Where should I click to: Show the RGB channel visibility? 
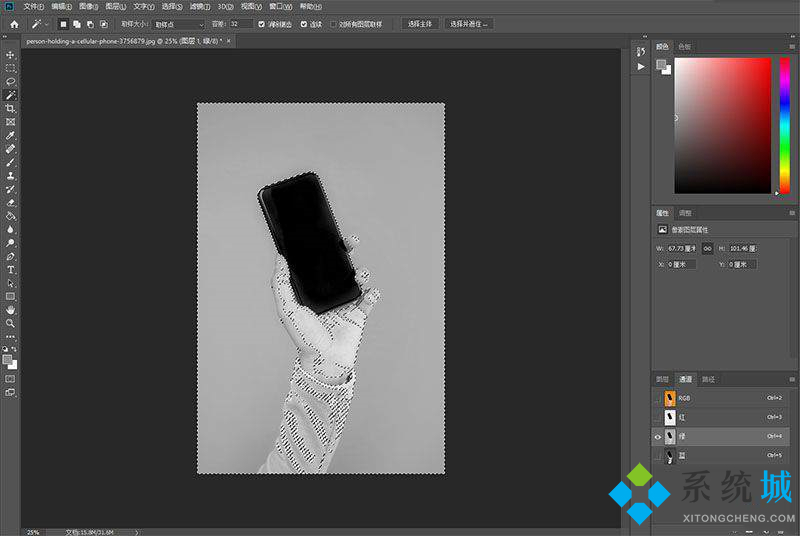[657, 398]
